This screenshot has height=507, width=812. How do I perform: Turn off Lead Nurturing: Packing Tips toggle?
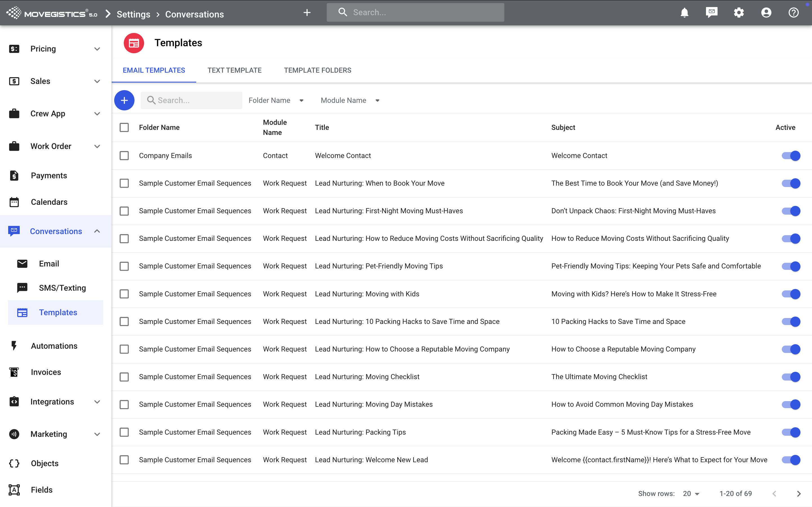[x=791, y=432]
